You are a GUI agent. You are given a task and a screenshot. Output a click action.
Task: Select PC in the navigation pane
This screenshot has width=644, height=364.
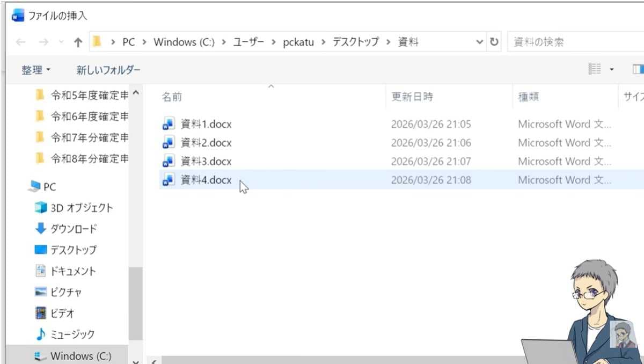[x=43, y=187]
